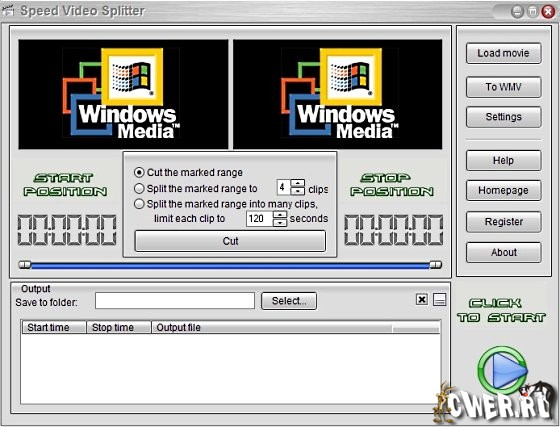Click the Output file column header

[272, 327]
